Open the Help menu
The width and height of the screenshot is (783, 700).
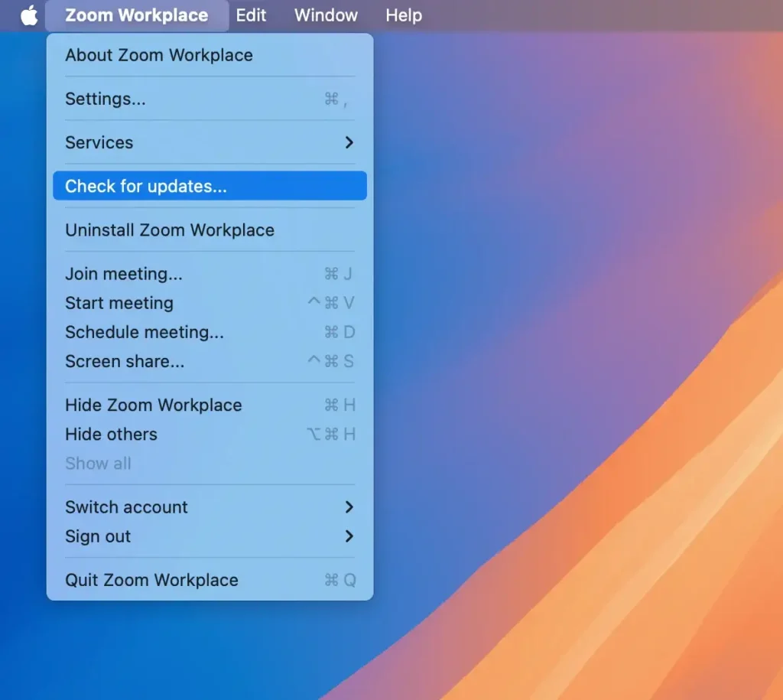(404, 15)
